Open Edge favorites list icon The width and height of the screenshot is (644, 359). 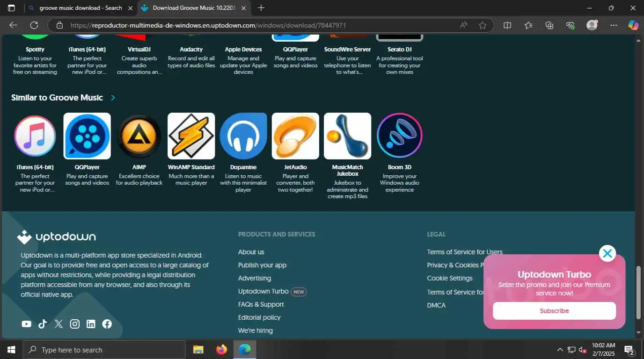[x=528, y=25]
